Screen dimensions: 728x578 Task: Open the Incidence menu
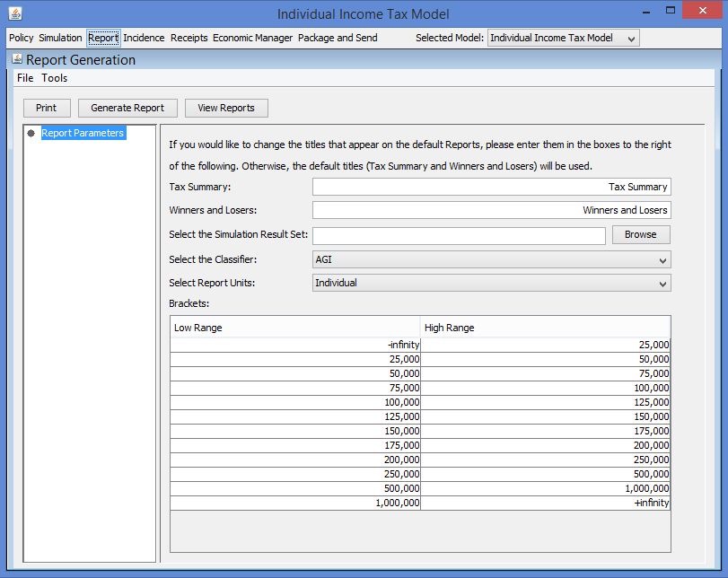tap(144, 38)
